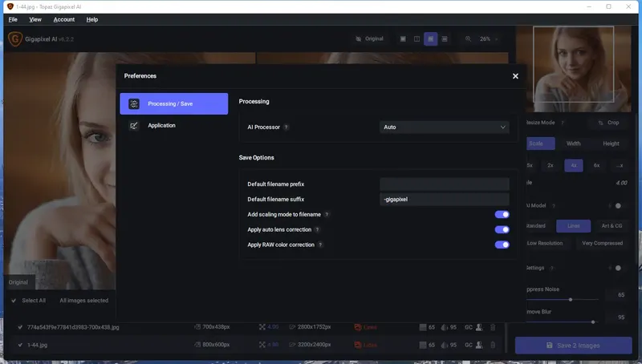This screenshot has width=642, height=364.
Task: Open the File menu
Action: click(13, 19)
